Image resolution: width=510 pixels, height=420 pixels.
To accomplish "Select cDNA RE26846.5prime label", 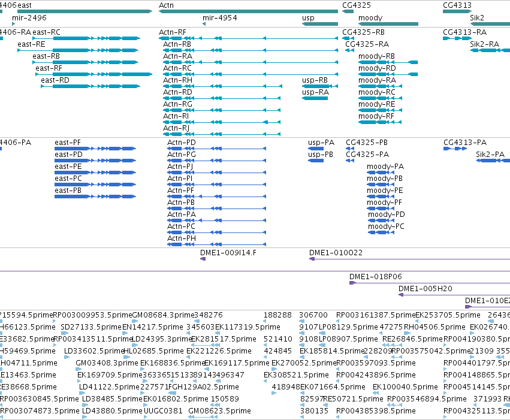I will pos(413,339).
